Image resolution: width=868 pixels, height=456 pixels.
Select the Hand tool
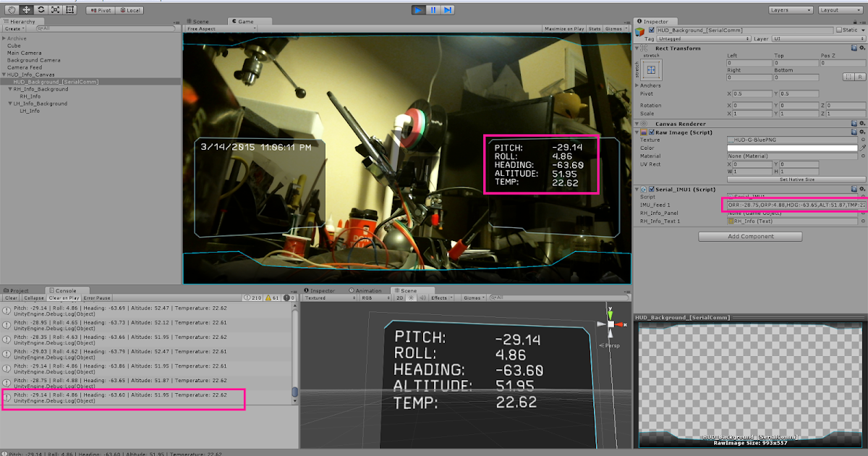click(12, 10)
